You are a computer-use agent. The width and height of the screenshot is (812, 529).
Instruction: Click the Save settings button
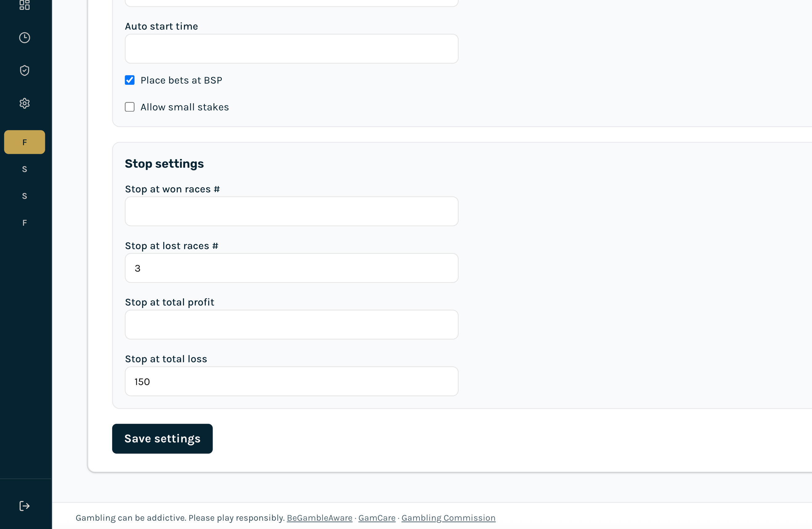[162, 439]
